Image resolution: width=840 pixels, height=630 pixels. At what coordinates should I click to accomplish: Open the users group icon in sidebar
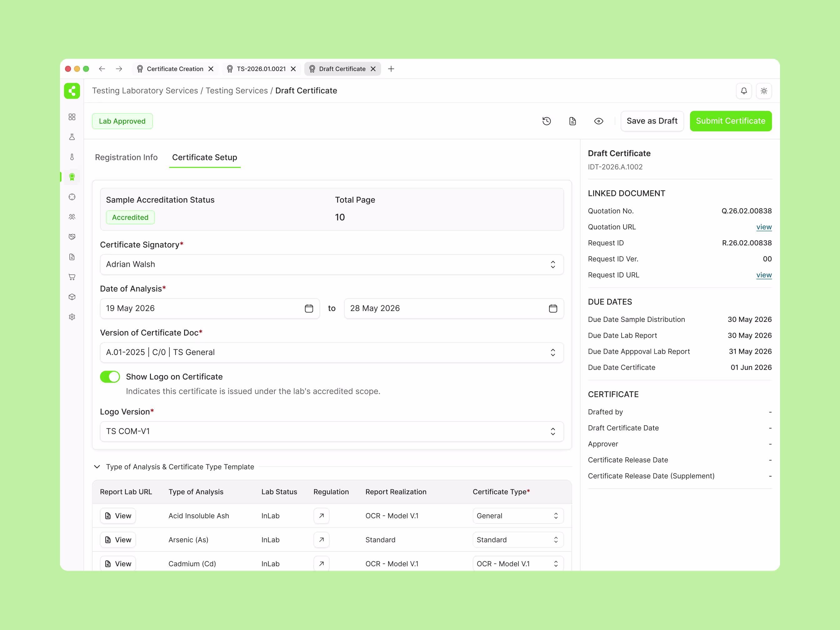[x=72, y=217]
